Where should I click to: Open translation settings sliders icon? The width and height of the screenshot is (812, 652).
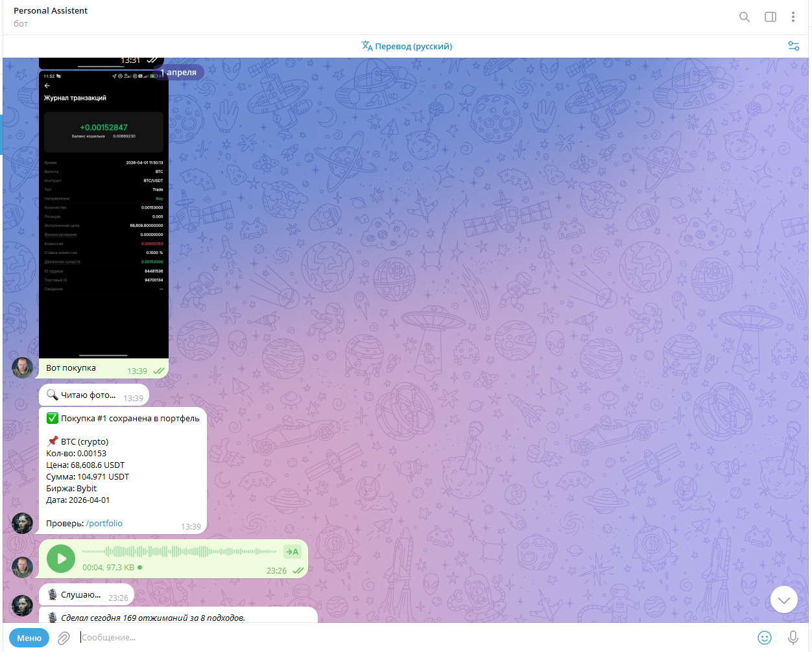coord(794,46)
